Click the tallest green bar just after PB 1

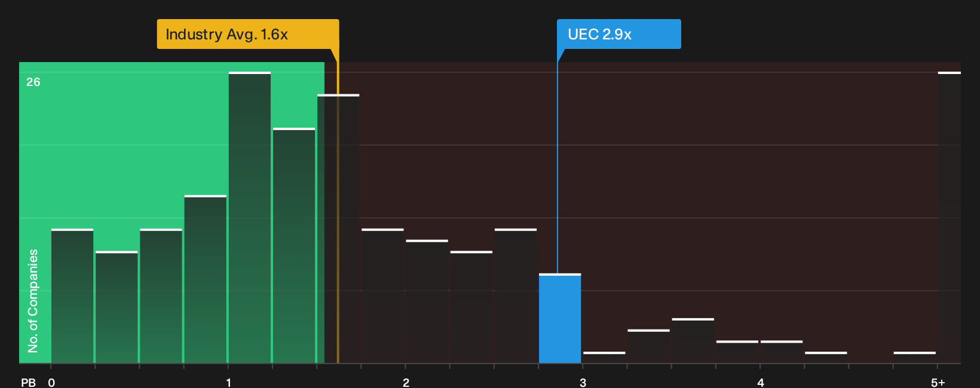[250, 217]
